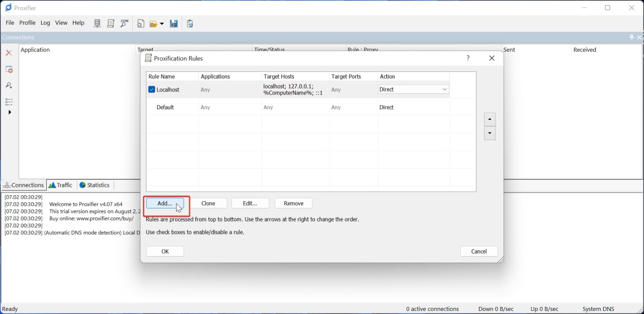Viewport: 644px width, 314px height.
Task: Click the Rule Name column header
Action: (173, 76)
